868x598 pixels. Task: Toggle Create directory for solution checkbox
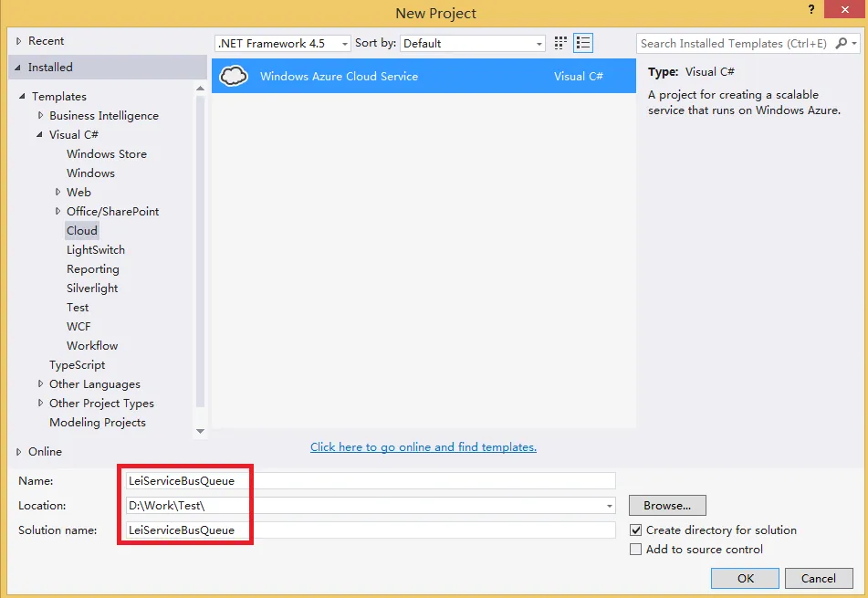pyautogui.click(x=635, y=530)
